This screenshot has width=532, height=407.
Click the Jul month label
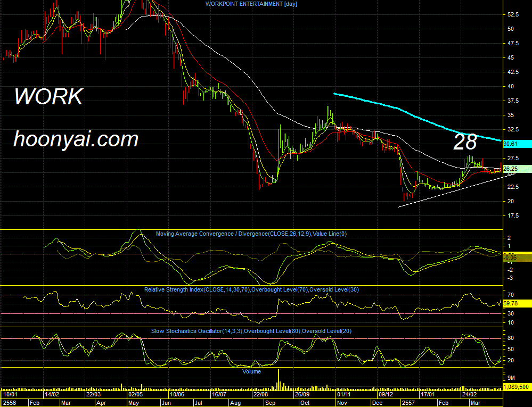199,403
